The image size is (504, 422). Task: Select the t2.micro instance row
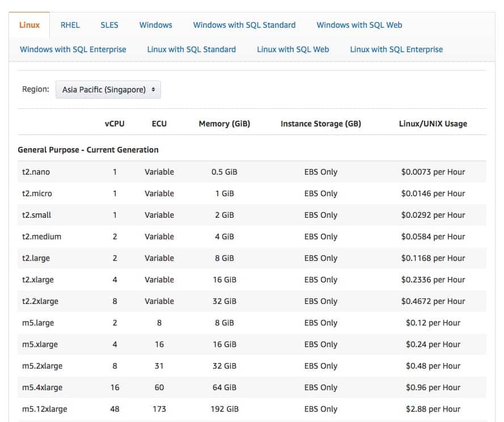[x=252, y=193]
